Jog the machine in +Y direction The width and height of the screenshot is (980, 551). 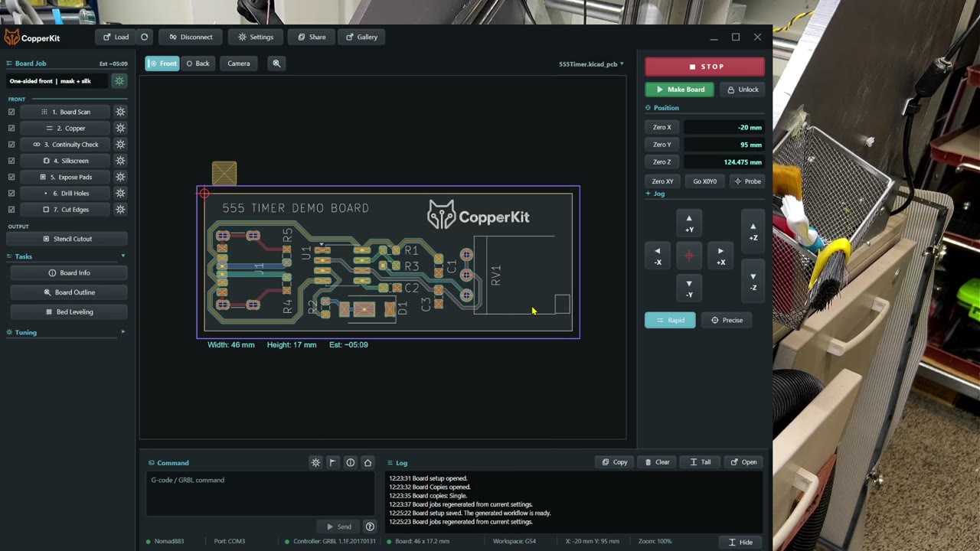(x=689, y=223)
